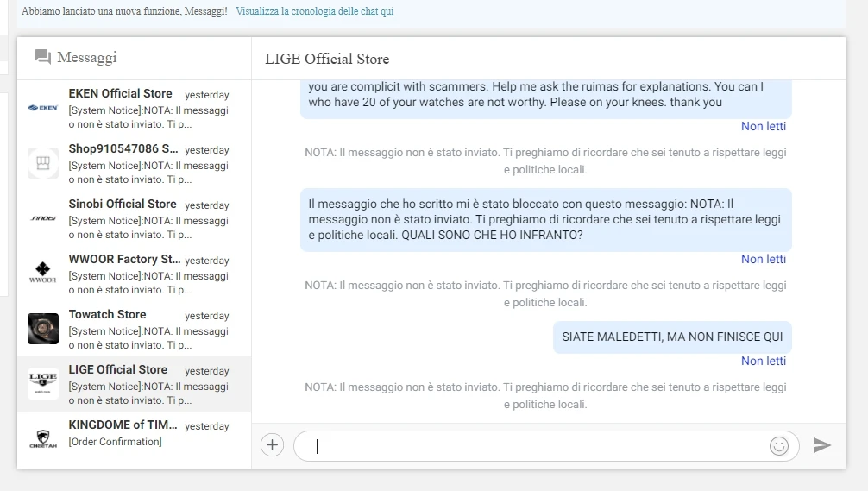
Task: Click last NOTA system notice in chat
Action: pyautogui.click(x=545, y=396)
